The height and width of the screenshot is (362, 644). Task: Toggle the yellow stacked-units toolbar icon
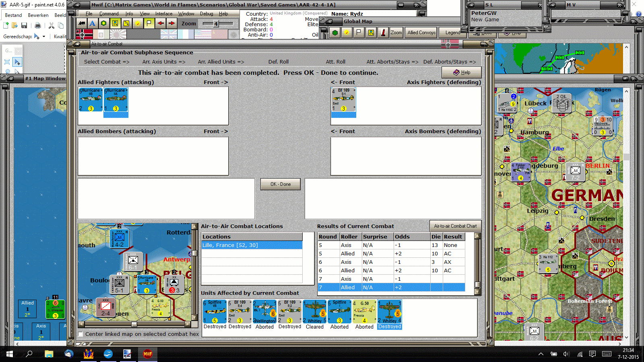point(126,23)
